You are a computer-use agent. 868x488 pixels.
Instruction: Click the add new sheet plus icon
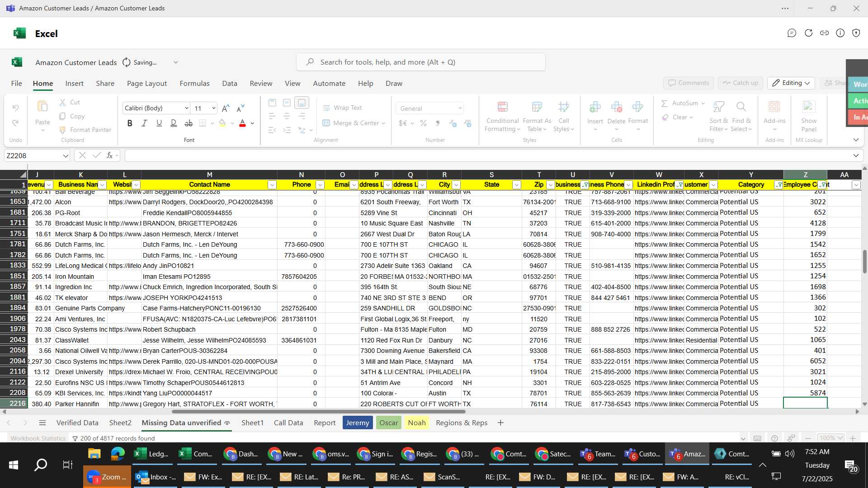click(x=500, y=422)
